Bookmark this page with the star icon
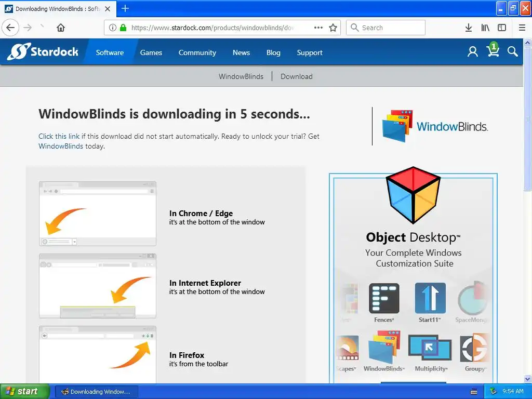 tap(333, 28)
